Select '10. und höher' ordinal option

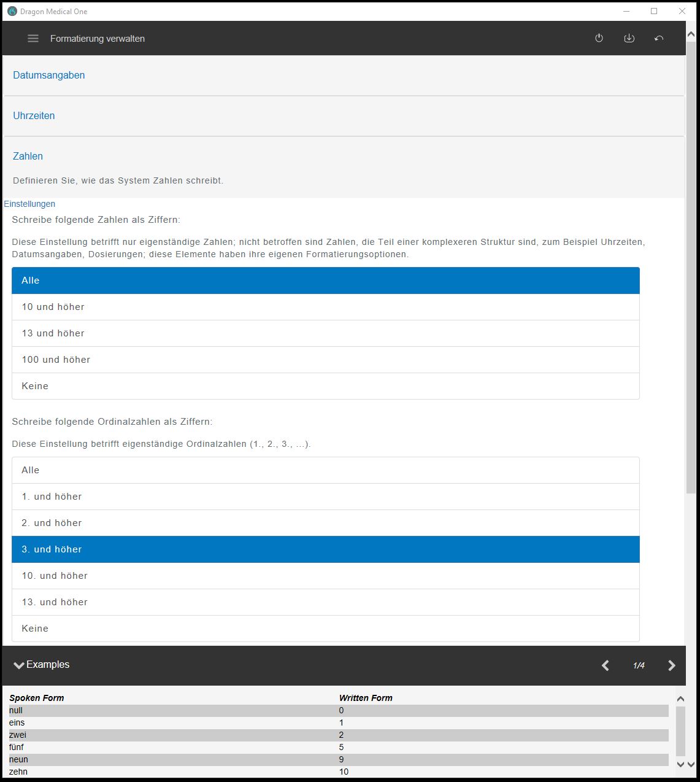tap(325, 576)
